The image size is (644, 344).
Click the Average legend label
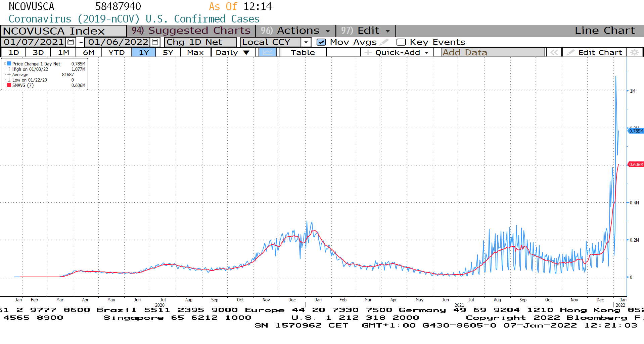pos(20,75)
